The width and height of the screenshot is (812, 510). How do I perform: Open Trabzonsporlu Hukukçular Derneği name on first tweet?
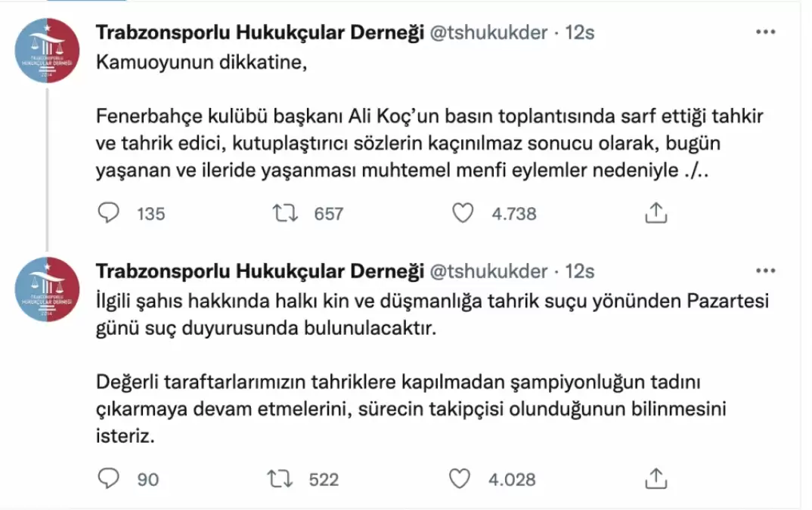point(259,33)
